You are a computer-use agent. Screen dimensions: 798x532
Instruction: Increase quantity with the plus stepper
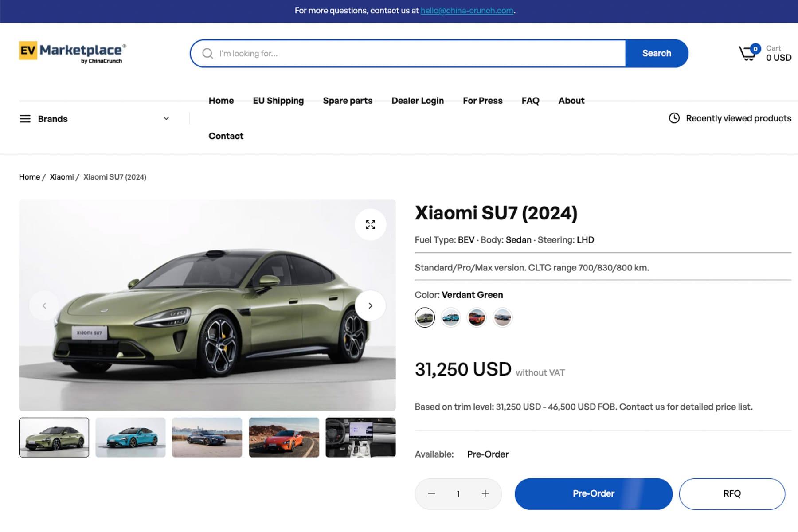485,493
